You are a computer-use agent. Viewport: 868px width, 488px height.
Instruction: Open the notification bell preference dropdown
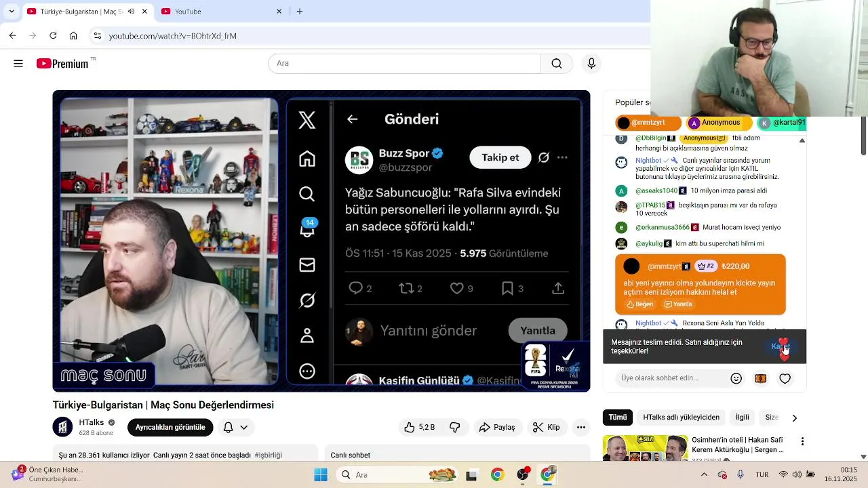(235, 428)
